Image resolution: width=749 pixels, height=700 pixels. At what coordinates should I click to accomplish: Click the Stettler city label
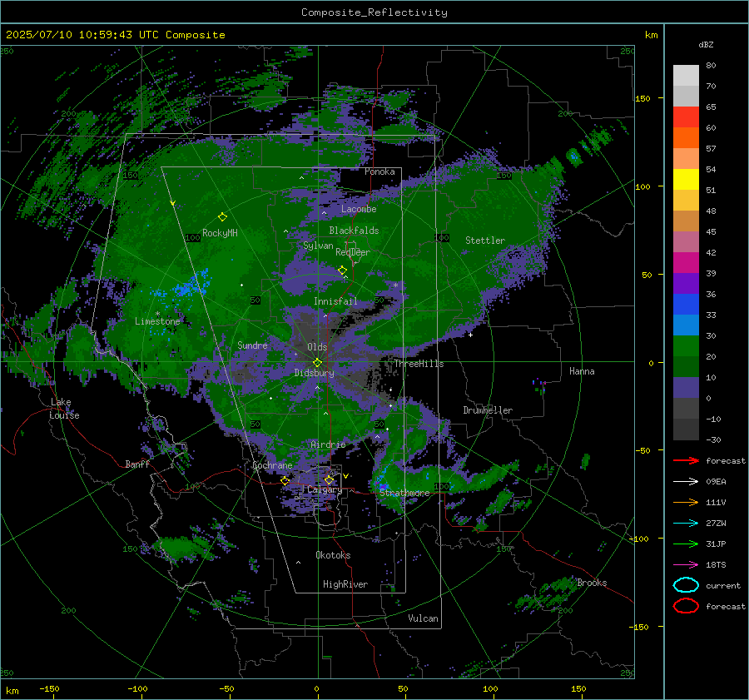click(485, 241)
